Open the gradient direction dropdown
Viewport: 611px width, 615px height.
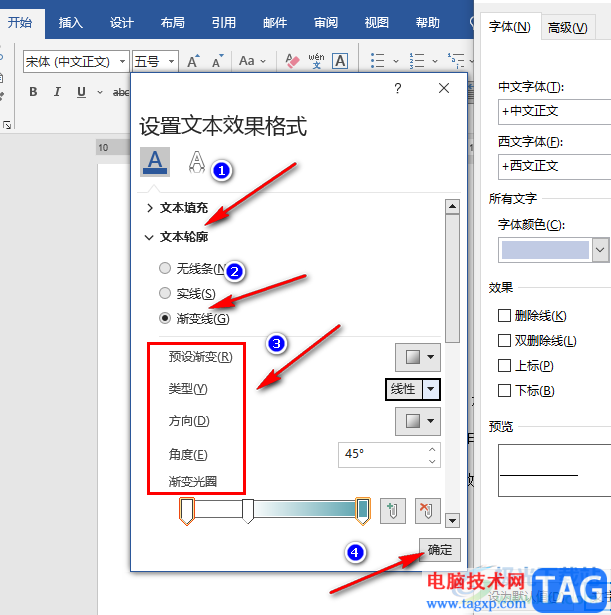tap(418, 421)
